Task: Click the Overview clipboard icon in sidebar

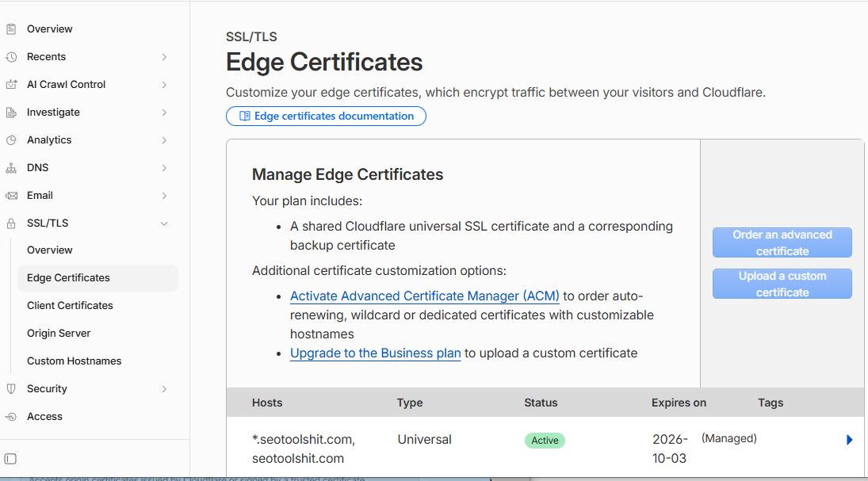Action: point(11,29)
